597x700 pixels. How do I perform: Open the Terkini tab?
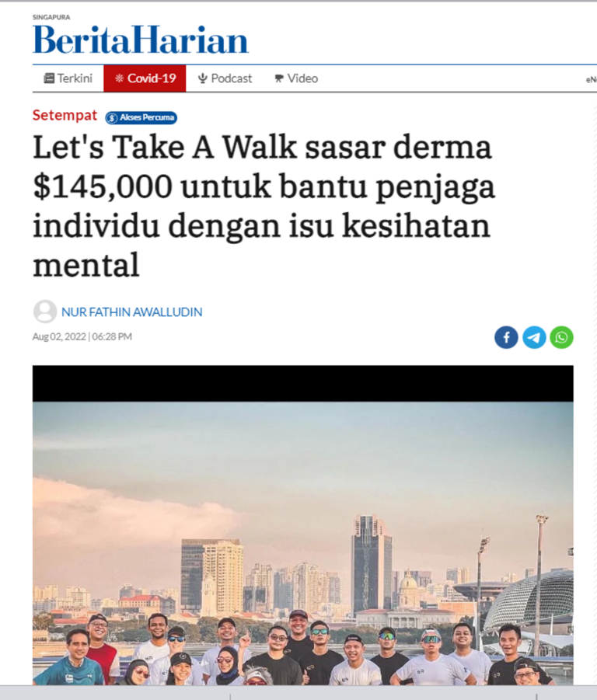point(68,78)
